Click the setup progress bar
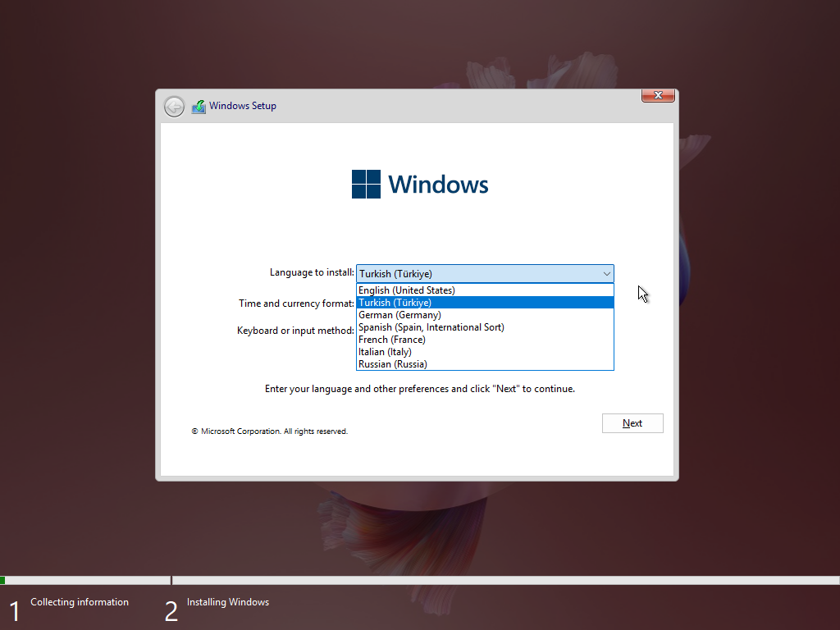This screenshot has height=630, width=840. tap(420, 580)
